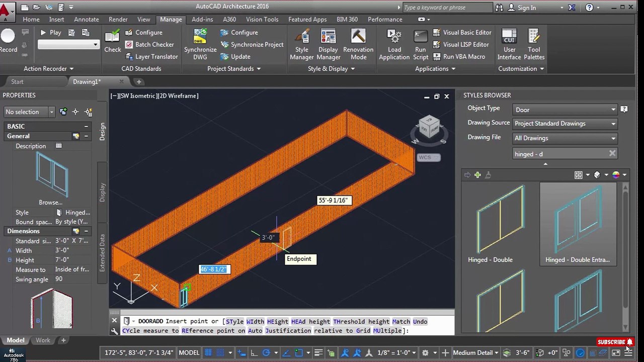Open the Drawing File dropdown

[565, 138]
